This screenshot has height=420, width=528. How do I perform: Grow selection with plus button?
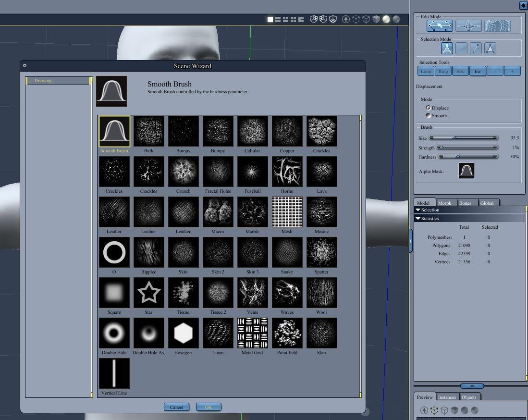pyautogui.click(x=513, y=71)
